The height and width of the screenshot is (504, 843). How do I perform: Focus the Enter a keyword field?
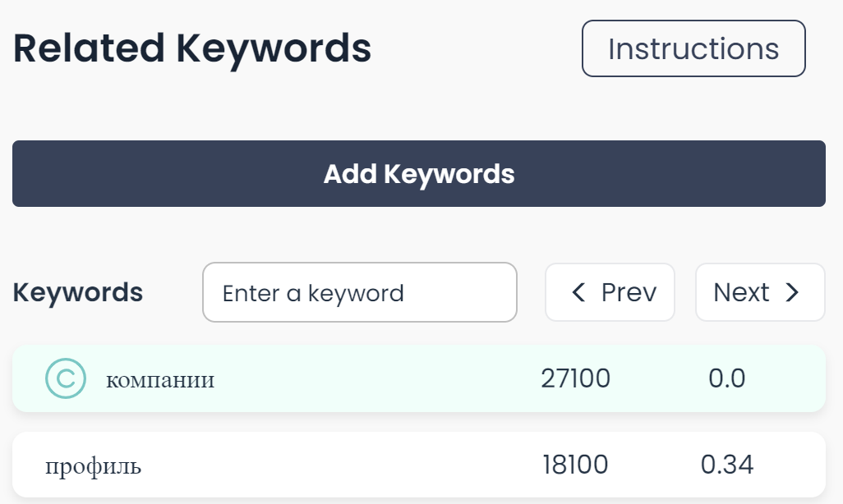pyautogui.click(x=359, y=293)
